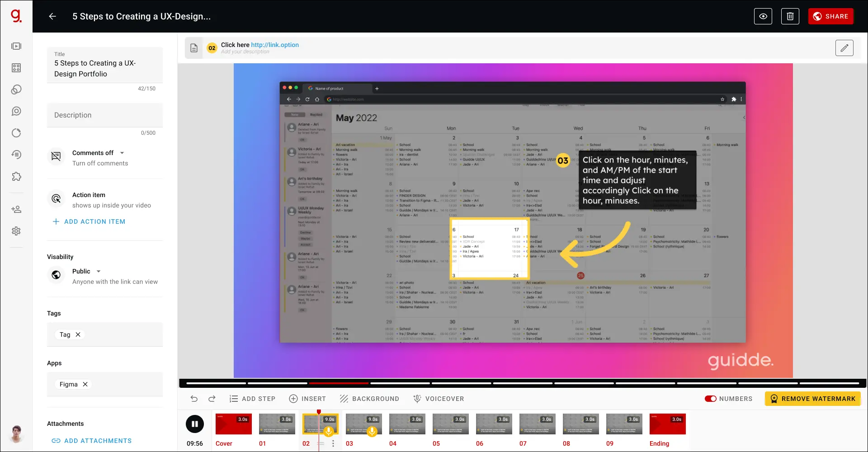Expand the Comments off dropdown
This screenshot has width=868, height=452.
[x=122, y=153]
